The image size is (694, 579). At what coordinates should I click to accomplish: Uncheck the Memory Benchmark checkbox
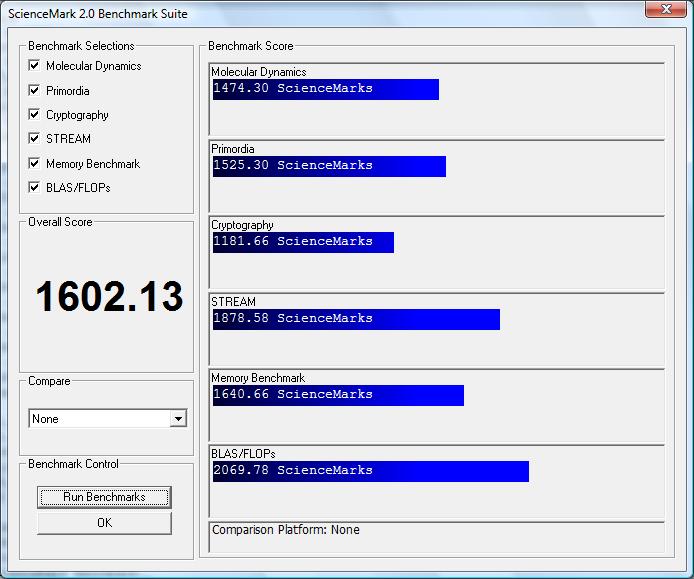click(x=34, y=163)
